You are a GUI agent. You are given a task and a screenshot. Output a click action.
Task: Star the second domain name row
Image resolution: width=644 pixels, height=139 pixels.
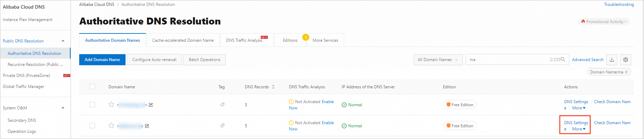tap(111, 126)
